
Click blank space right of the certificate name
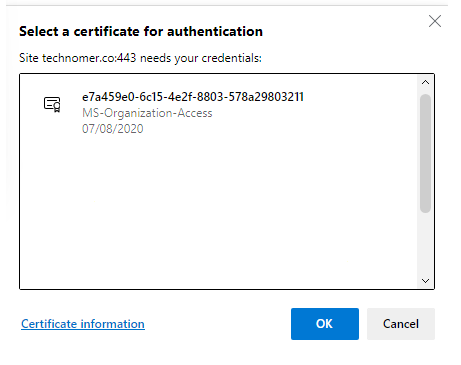click(x=360, y=97)
